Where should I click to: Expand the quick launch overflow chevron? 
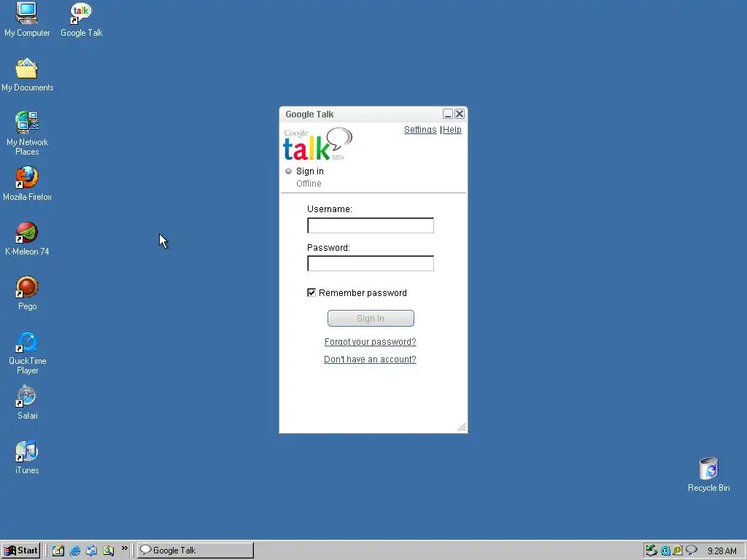point(124,548)
